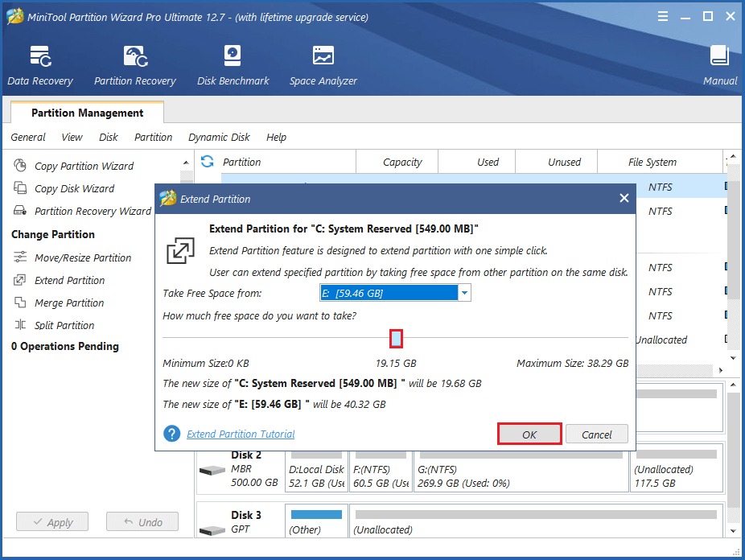
Task: Click the Extend Partition Tutorial help icon
Action: click(171, 434)
